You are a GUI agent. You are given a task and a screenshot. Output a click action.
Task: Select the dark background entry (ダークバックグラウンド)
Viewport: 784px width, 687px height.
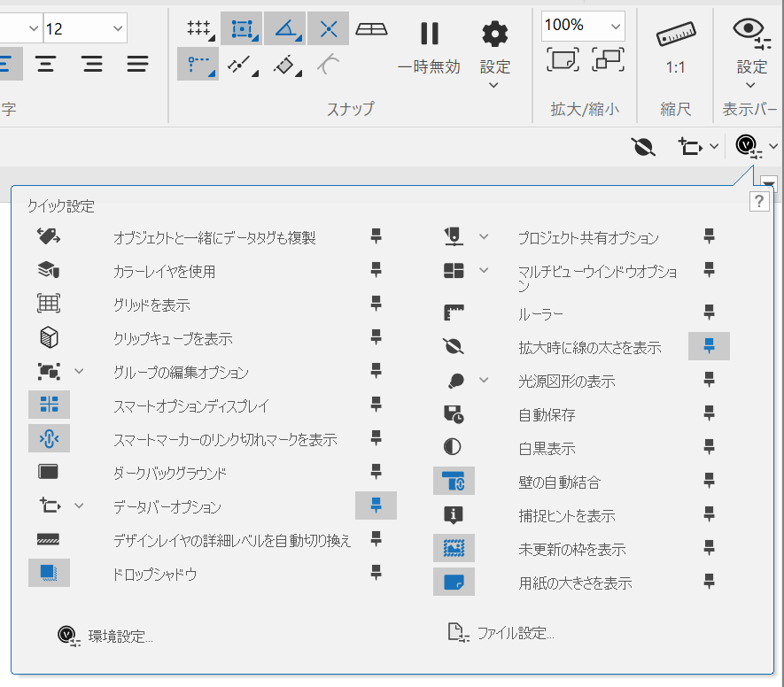168,473
